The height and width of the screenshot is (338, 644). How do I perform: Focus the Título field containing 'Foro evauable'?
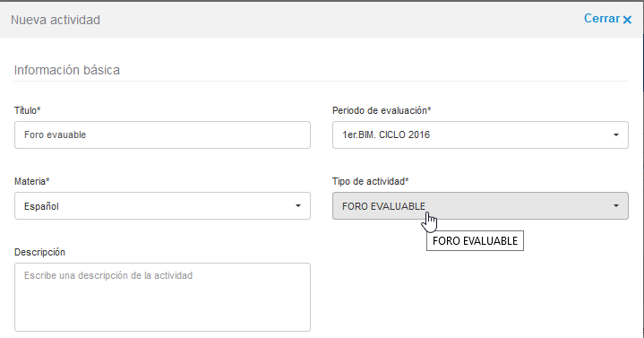162,134
